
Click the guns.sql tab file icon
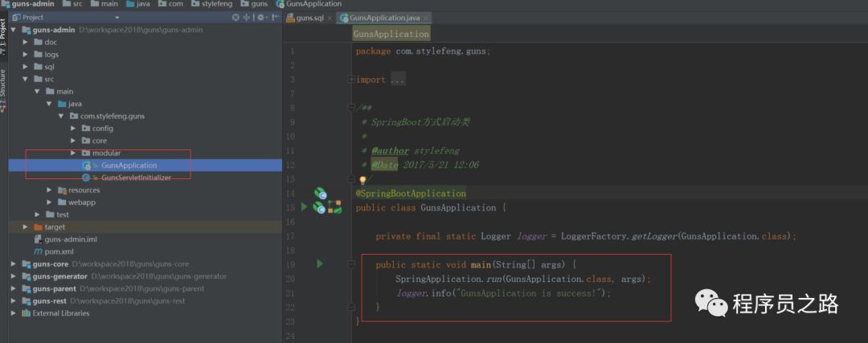tap(290, 18)
